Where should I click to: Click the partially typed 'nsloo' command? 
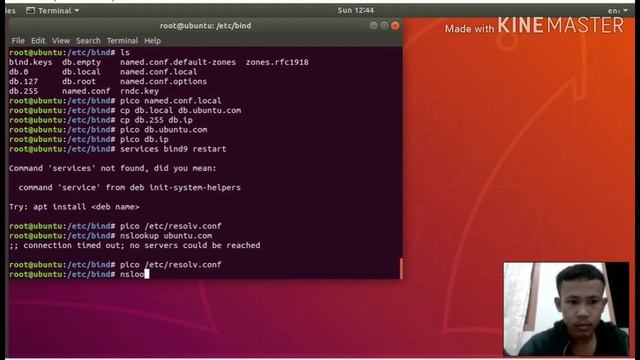132,275
